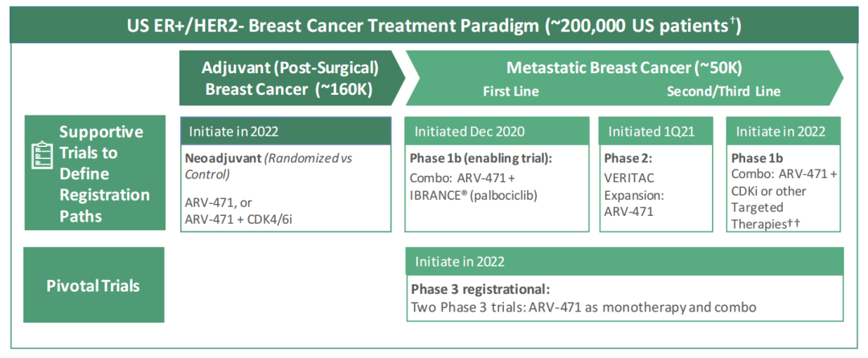Click the Second/Third Line label

(723, 92)
